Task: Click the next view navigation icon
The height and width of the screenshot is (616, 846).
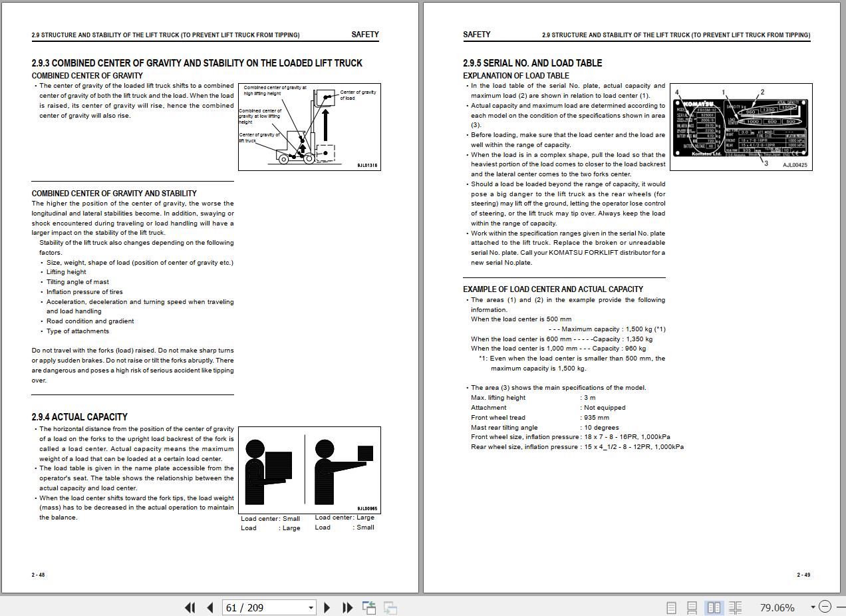Action: tap(390, 607)
